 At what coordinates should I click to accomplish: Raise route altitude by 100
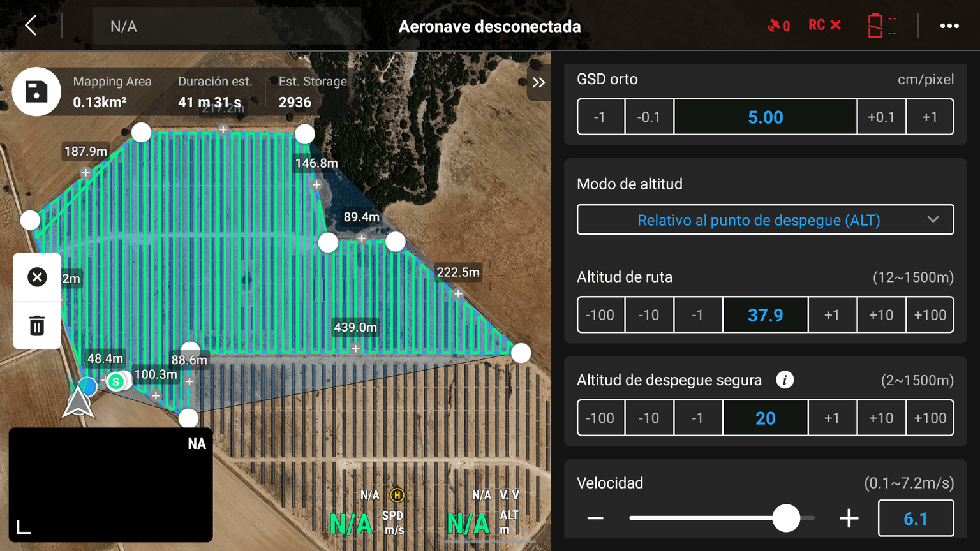[930, 314]
